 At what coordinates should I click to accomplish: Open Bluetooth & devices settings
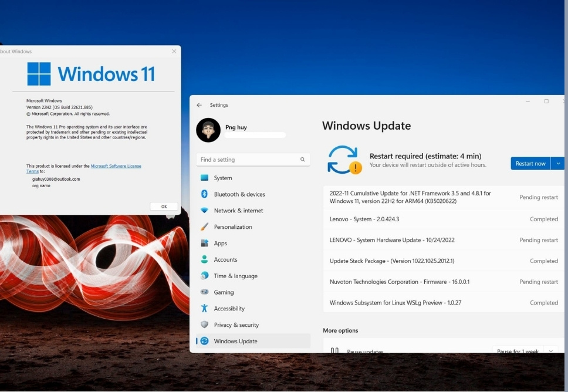tap(253, 194)
